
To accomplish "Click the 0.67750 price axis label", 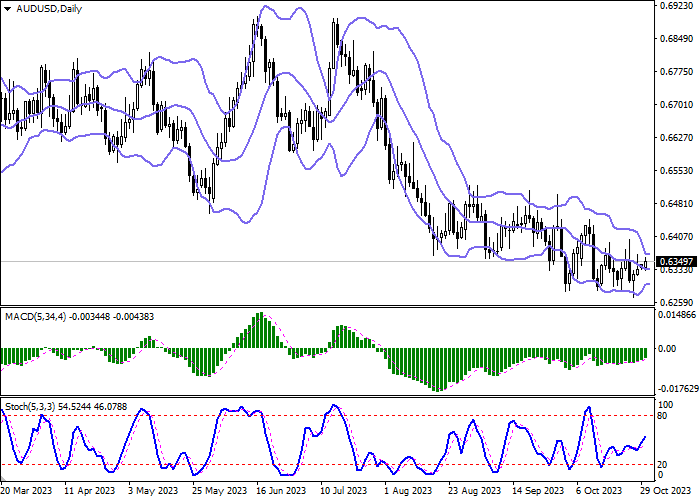I will (x=677, y=72).
